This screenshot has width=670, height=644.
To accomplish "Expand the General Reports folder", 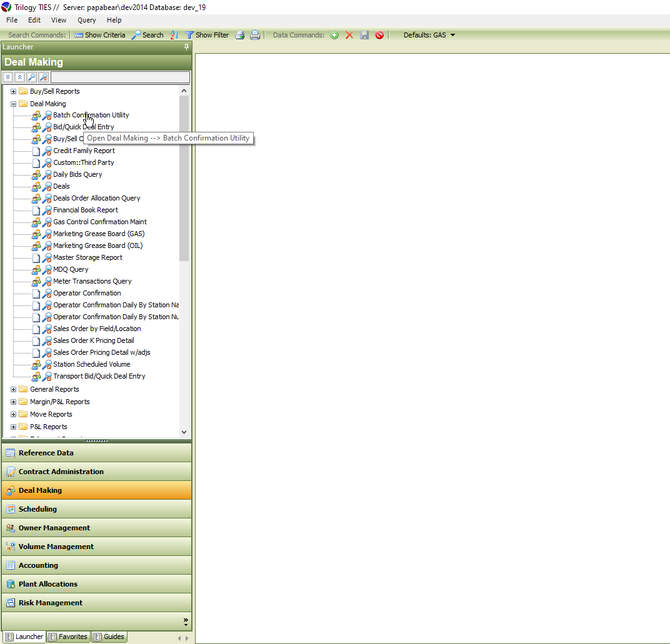I will point(14,389).
